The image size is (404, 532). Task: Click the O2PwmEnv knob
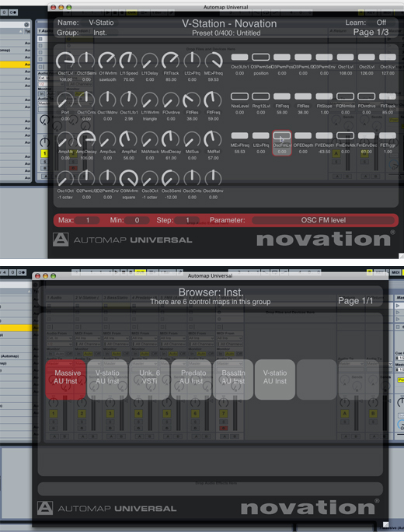coord(107,178)
